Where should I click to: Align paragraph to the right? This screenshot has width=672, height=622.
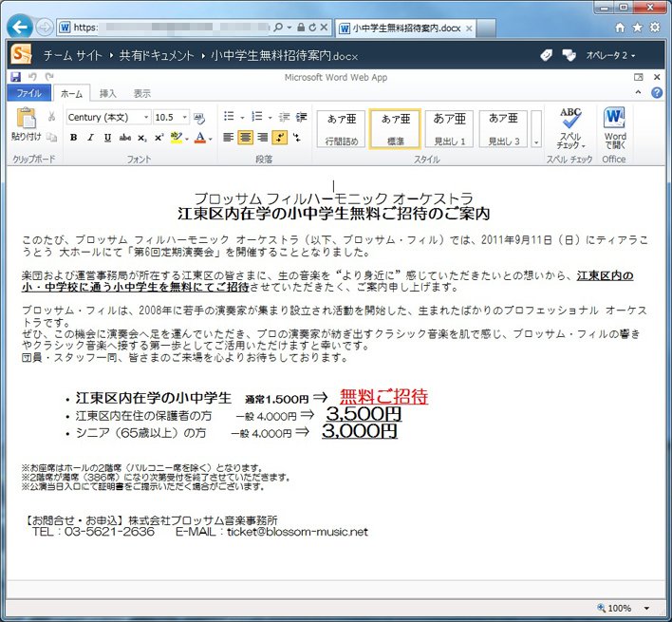(x=262, y=138)
